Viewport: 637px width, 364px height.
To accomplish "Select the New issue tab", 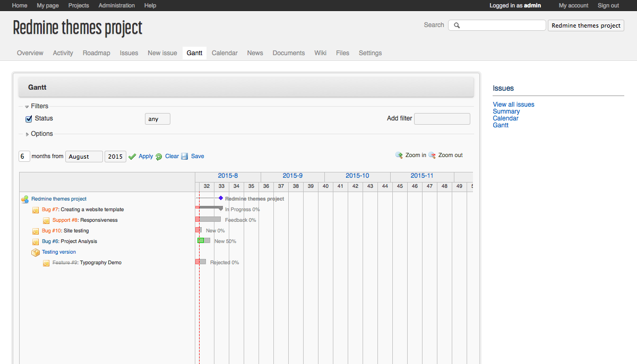I will click(162, 53).
